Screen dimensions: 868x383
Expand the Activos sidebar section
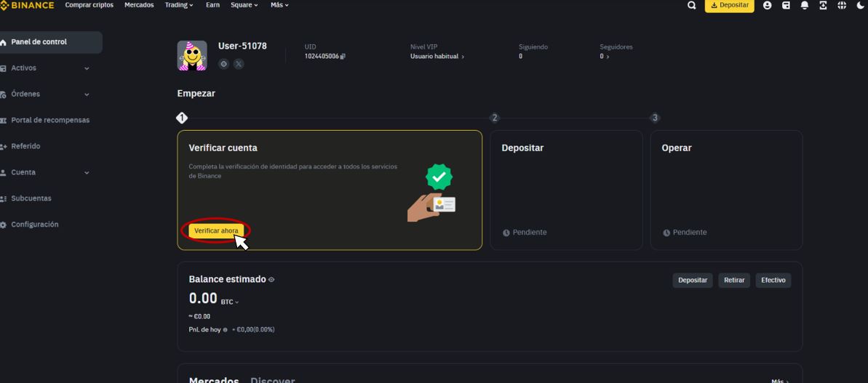(x=87, y=68)
